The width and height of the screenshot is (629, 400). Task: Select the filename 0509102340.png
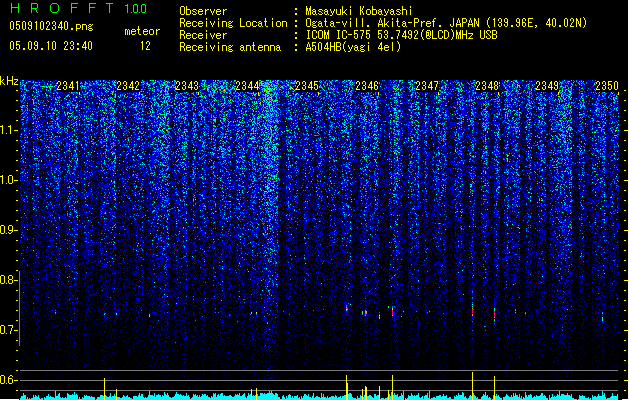pos(51,26)
